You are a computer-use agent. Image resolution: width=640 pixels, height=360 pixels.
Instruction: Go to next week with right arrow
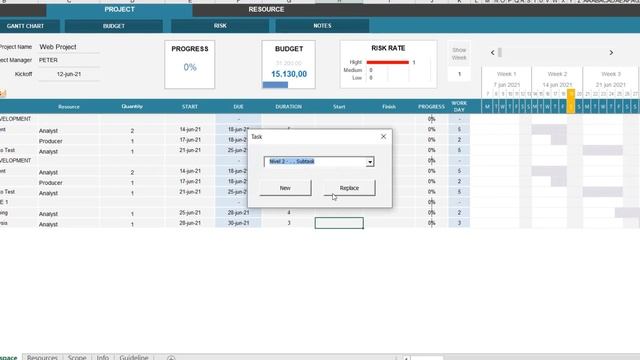point(611,53)
